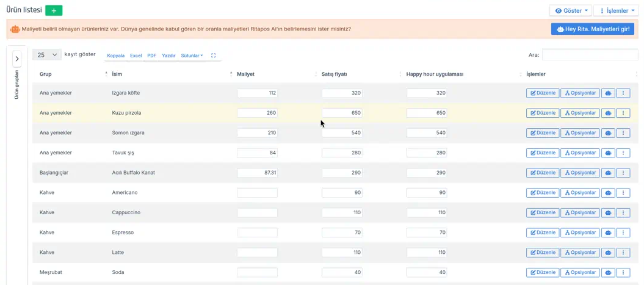Open the robot AI icon for Cappuccino
Image resolution: width=644 pixels, height=285 pixels.
[x=608, y=213]
